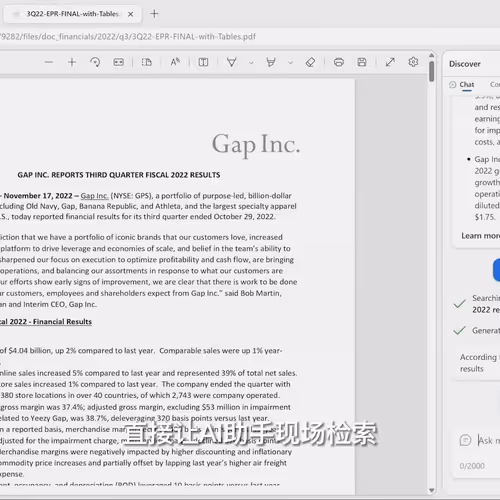Close the 3Q22-EPR-FINAL-with-Tables tab
The height and width of the screenshot is (500, 500).
[x=131, y=14]
